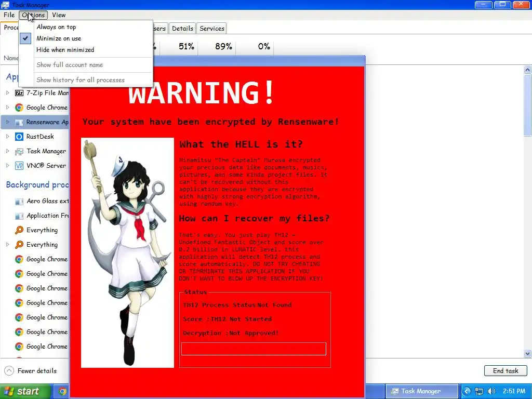Click Score TH12 Not Started text
This screenshot has height=399, width=532.
pyautogui.click(x=228, y=320)
